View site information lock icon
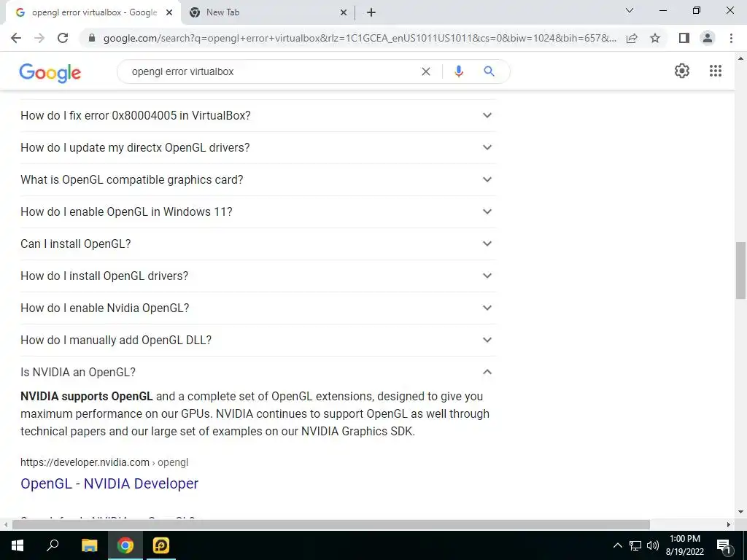 coord(93,38)
